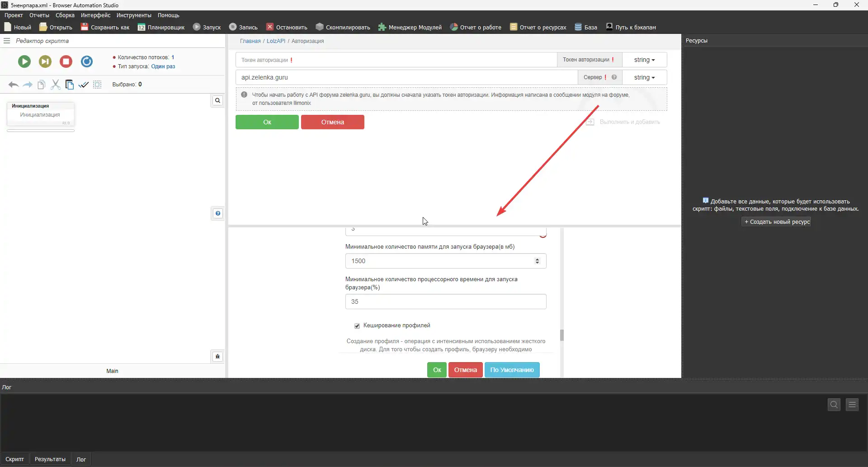Viewport: 868px width, 467px height.
Task: Click the New project toolbar button
Action: tap(18, 27)
